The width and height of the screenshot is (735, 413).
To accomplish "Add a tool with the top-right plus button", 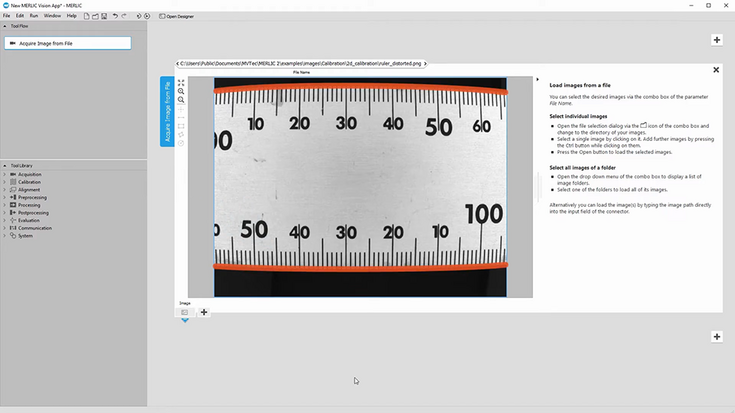I will coord(717,40).
